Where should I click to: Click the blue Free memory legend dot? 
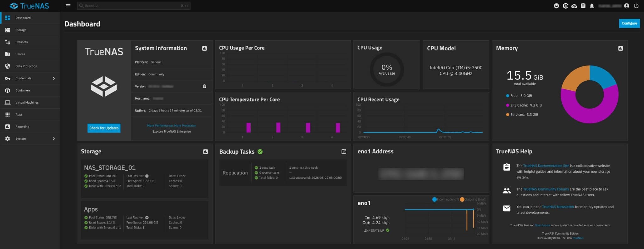(508, 96)
